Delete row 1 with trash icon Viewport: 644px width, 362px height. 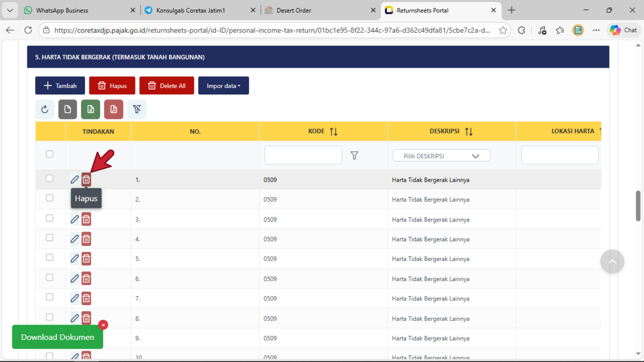point(86,180)
